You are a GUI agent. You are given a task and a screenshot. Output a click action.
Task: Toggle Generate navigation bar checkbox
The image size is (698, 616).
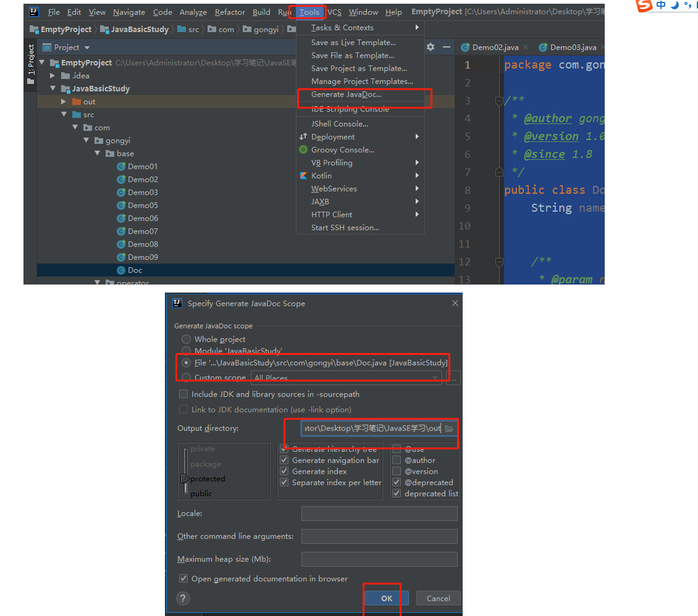click(x=284, y=460)
